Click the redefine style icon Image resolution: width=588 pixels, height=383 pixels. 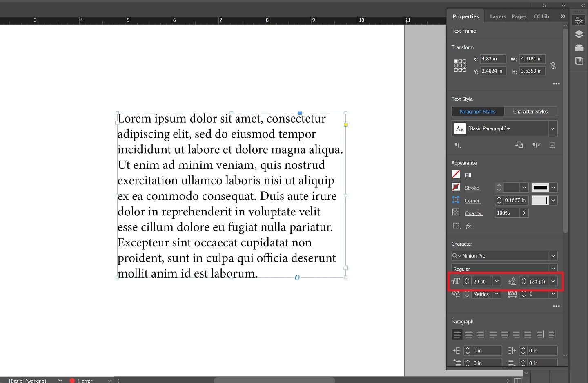[x=536, y=145]
